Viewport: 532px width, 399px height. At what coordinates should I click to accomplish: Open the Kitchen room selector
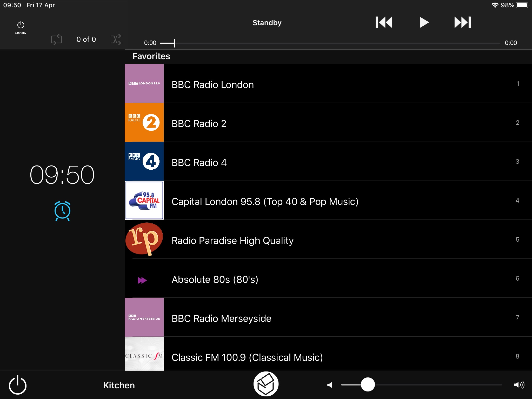click(119, 385)
